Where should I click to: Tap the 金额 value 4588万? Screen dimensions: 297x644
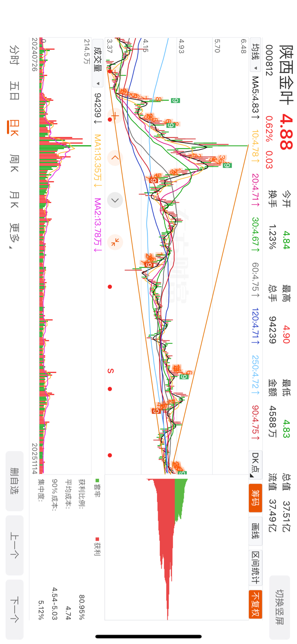coord(273,422)
